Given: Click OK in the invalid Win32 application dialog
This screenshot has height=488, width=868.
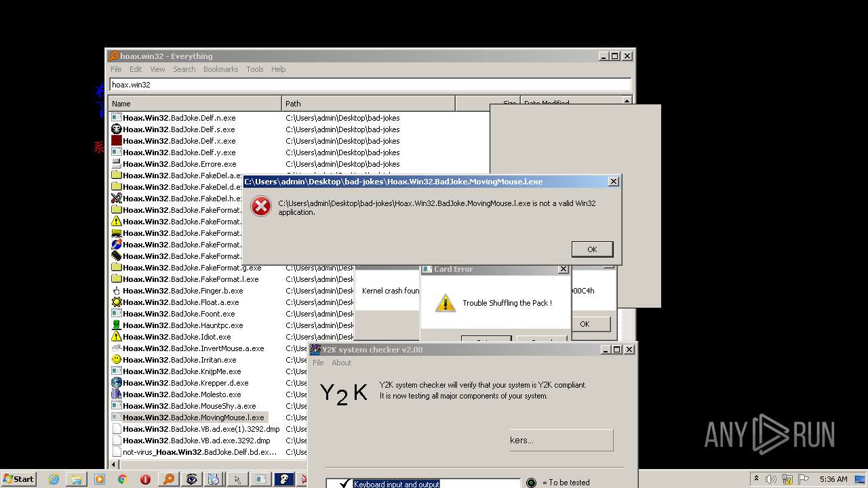Looking at the screenshot, I should click(x=592, y=249).
